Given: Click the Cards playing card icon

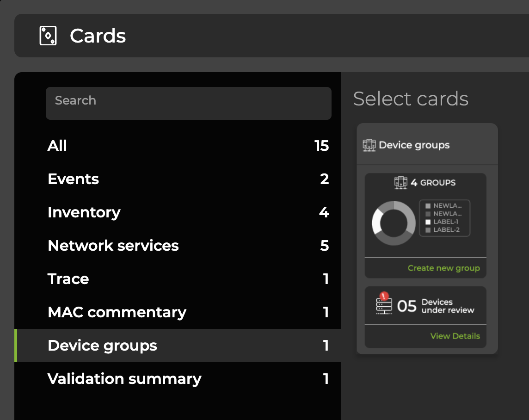Looking at the screenshot, I should pyautogui.click(x=48, y=36).
